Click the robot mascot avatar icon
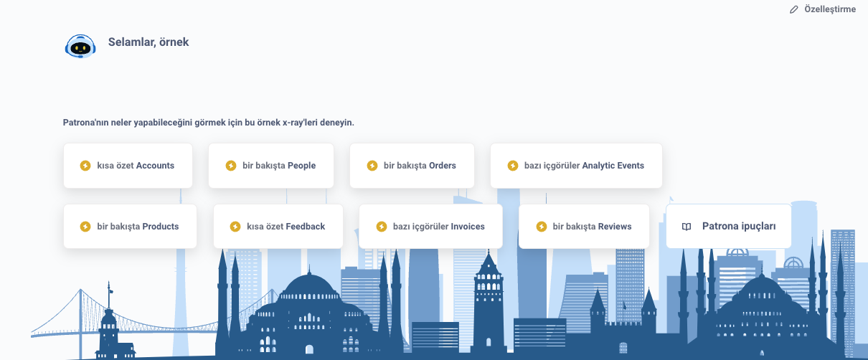Image resolution: width=868 pixels, height=360 pixels. [80, 45]
